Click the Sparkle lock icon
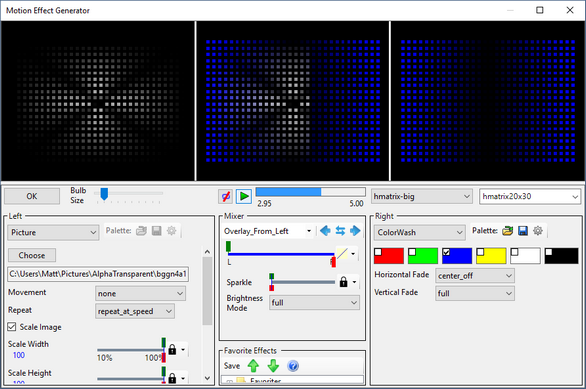The height and width of the screenshot is (389, 586). click(x=343, y=282)
